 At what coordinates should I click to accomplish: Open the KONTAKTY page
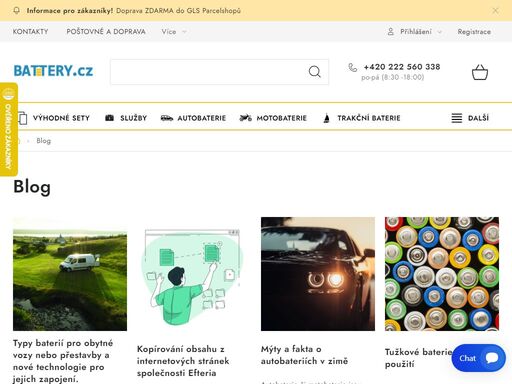coord(30,32)
